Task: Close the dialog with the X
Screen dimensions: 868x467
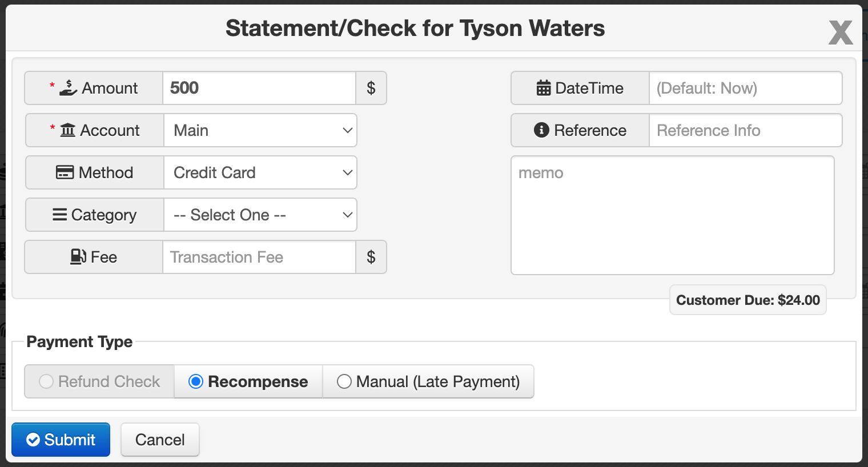Action: click(841, 32)
